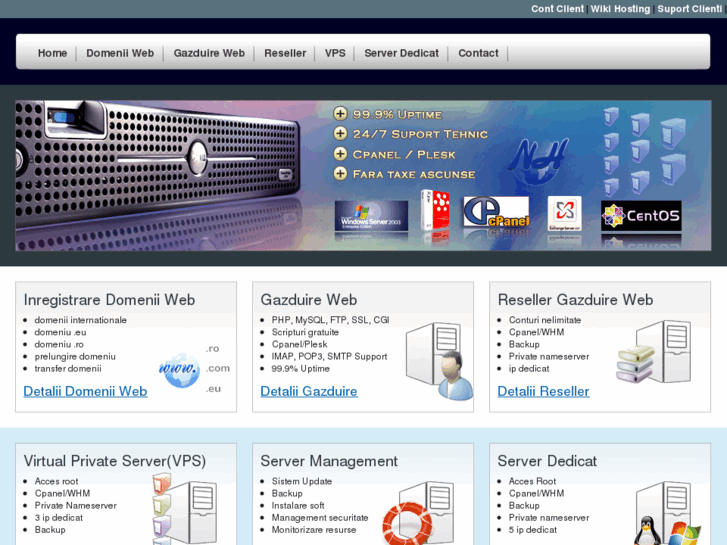Click 'PHP, MySQL, FTP, SSL, CGI' text
727x545 pixels.
331,320
